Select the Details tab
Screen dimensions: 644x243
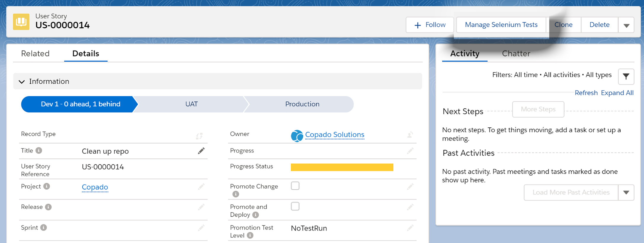86,54
